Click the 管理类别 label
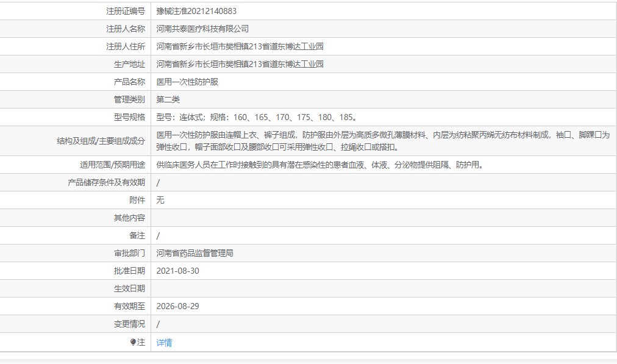617x364 pixels. pos(129,99)
